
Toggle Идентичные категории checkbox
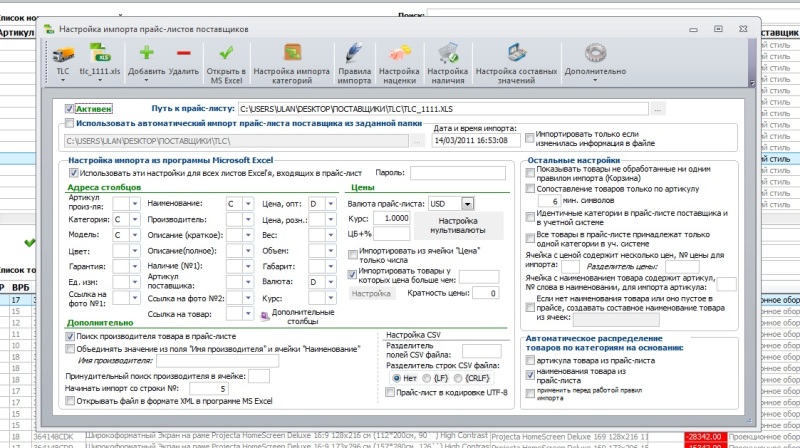[530, 217]
